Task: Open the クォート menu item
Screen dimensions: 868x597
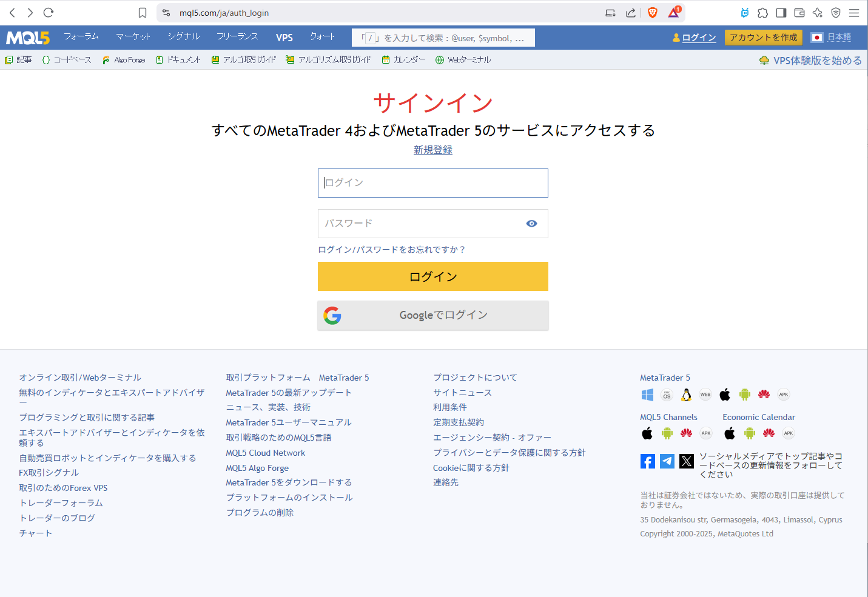Action: [322, 37]
